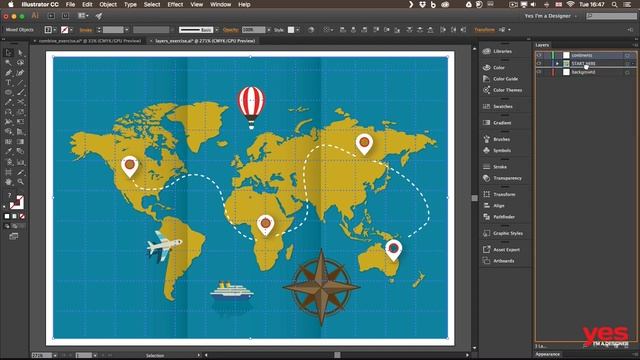Image resolution: width=640 pixels, height=360 pixels.
Task: Open the Effect menu
Action: point(175,4)
